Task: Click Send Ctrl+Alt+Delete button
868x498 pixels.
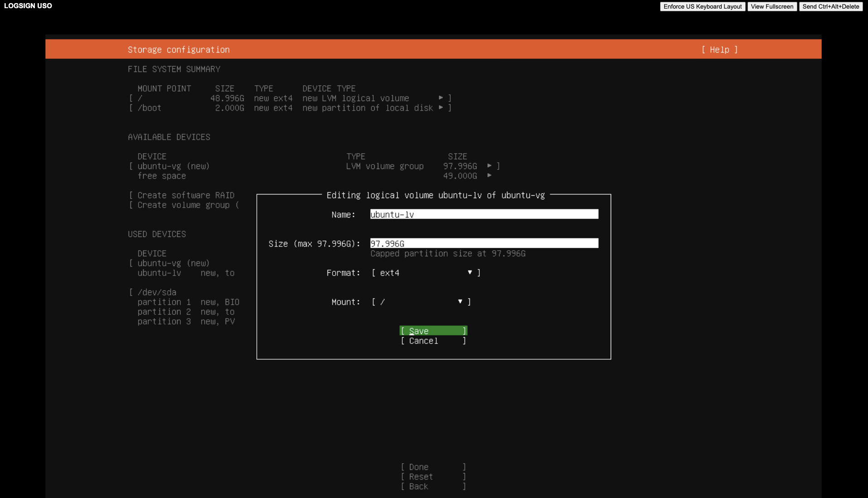Action: point(830,6)
